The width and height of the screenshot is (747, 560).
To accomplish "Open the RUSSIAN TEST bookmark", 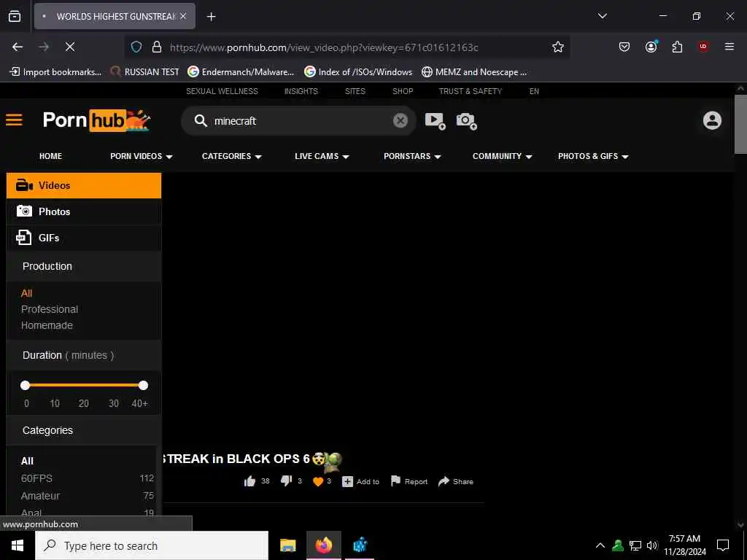I will 144,72.
